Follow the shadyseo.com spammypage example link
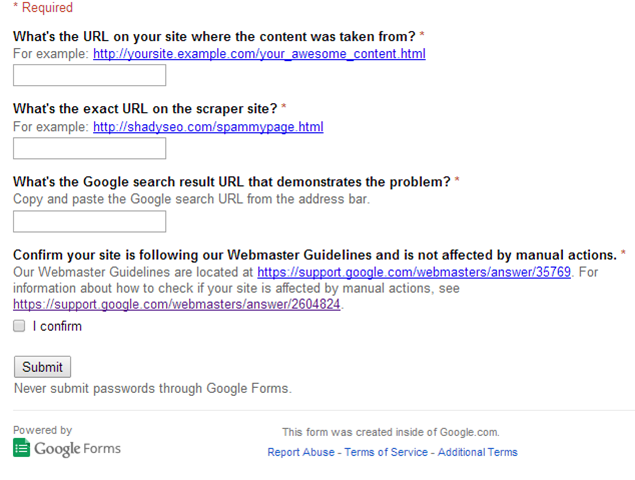The image size is (635, 480). click(x=208, y=127)
